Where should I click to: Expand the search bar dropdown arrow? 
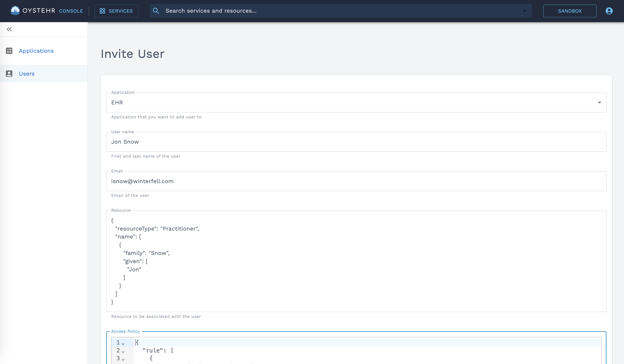[x=524, y=11]
